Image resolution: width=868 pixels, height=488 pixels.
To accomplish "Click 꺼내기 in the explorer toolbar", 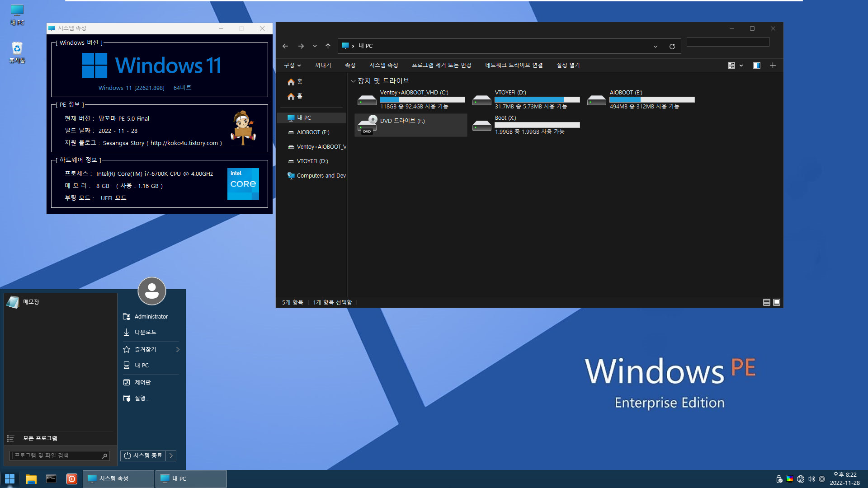I will click(x=323, y=66).
